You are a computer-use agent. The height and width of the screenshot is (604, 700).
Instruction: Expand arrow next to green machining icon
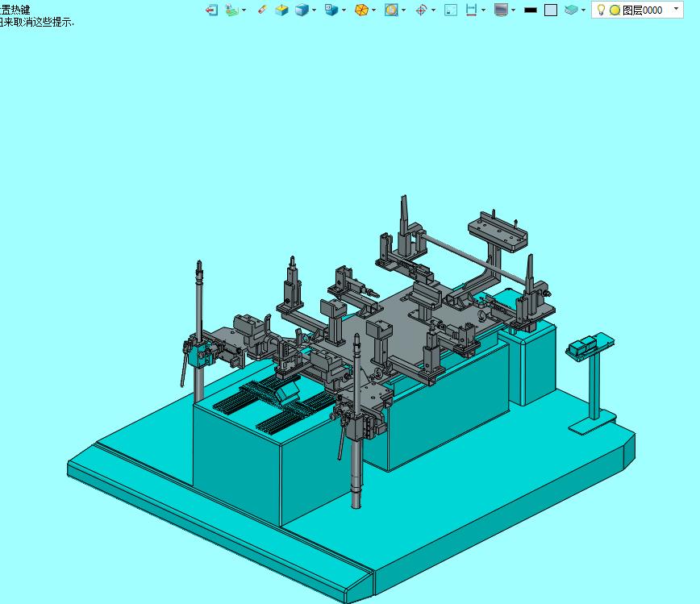click(244, 10)
